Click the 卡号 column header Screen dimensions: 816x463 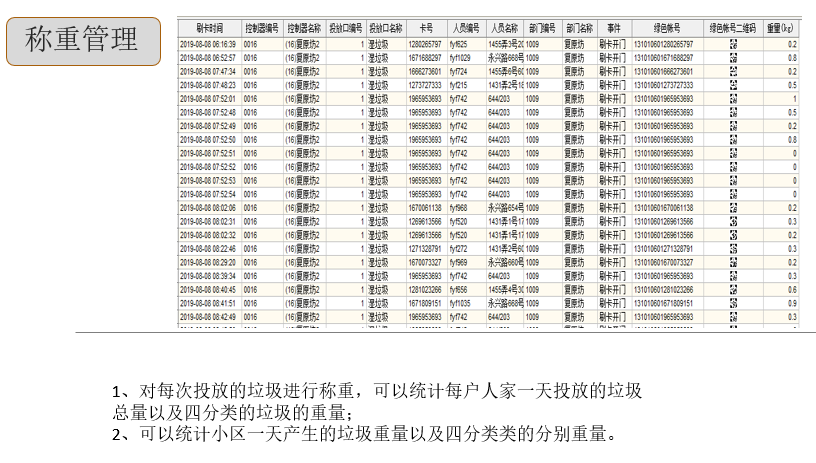point(427,28)
